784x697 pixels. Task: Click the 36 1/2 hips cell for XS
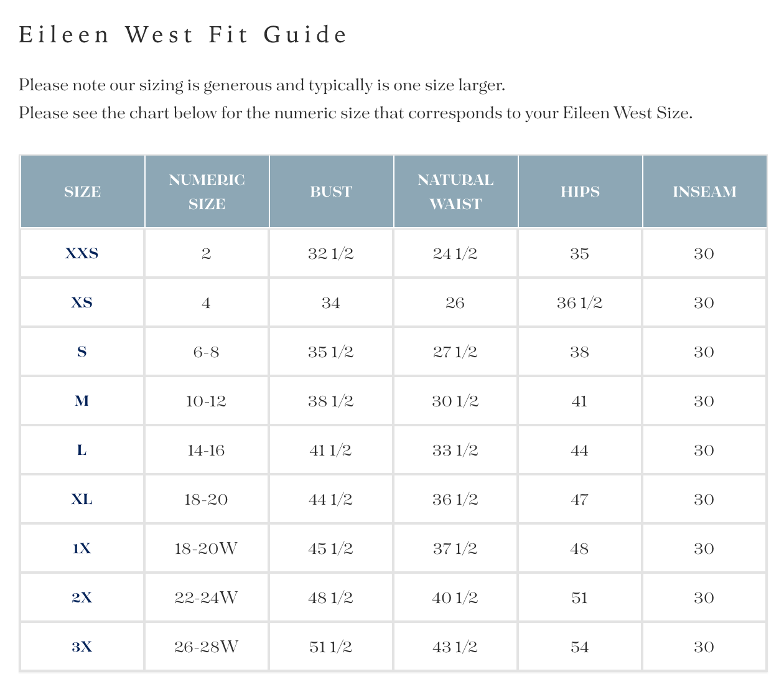pos(579,302)
